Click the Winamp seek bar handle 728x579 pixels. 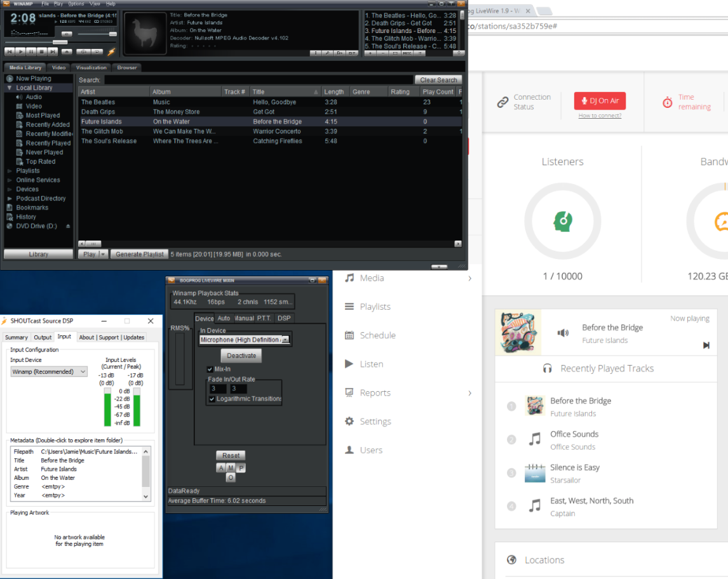(x=60, y=42)
